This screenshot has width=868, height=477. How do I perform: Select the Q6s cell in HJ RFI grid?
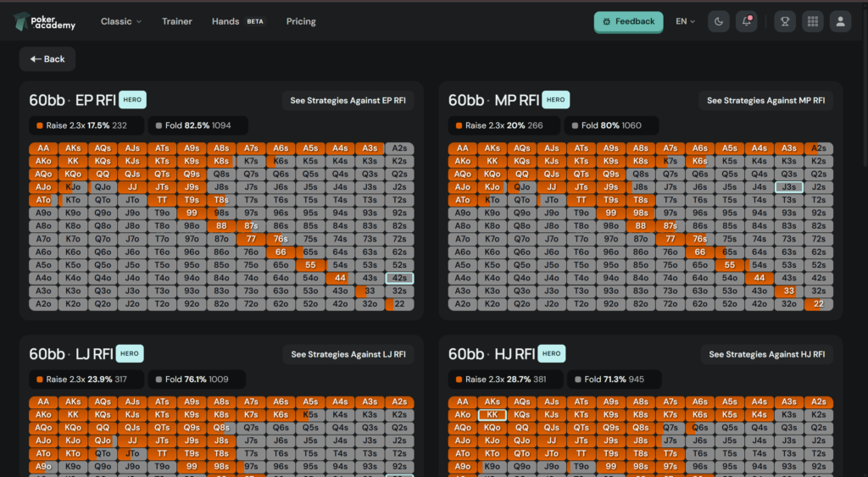[699, 428]
